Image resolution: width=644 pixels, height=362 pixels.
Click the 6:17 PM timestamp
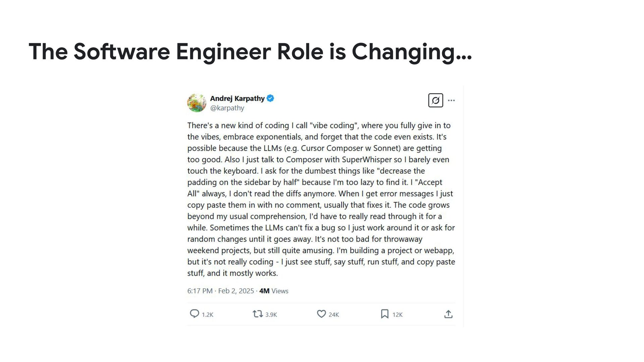pos(200,291)
